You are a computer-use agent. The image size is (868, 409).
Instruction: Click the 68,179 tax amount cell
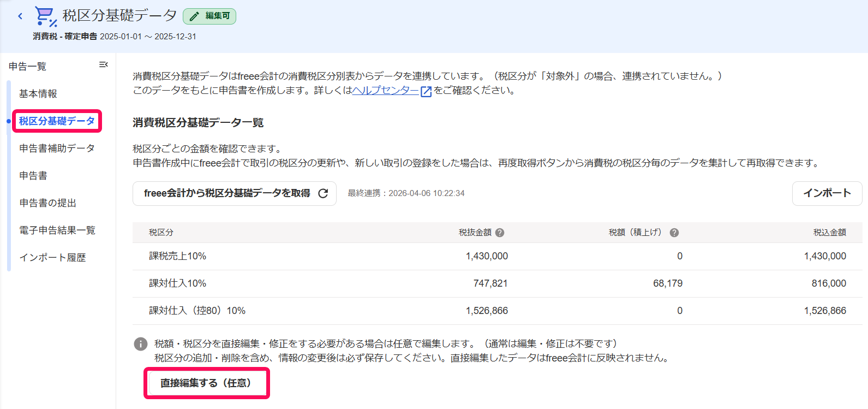[668, 283]
